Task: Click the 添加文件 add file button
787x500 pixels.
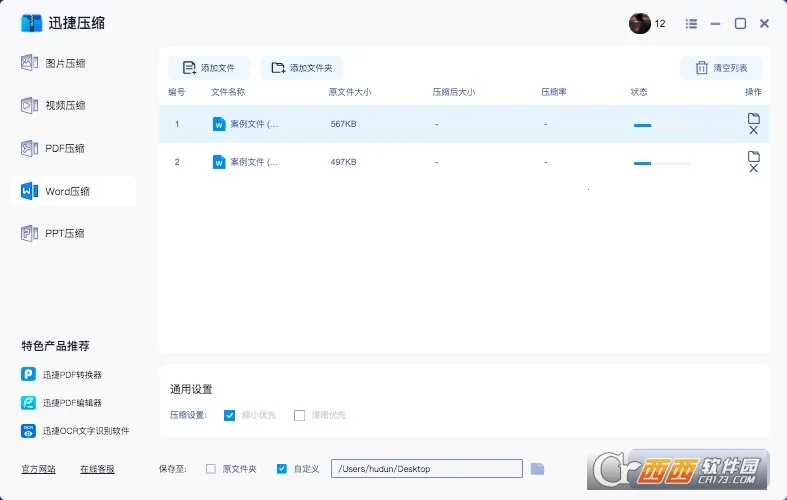Action: coord(209,68)
